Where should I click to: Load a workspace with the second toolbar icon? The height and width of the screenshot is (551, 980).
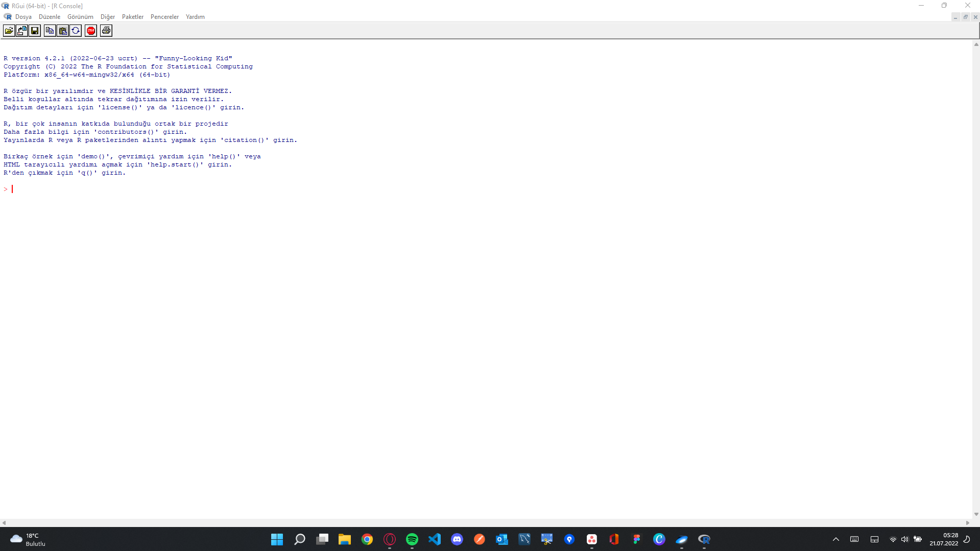tap(21, 30)
